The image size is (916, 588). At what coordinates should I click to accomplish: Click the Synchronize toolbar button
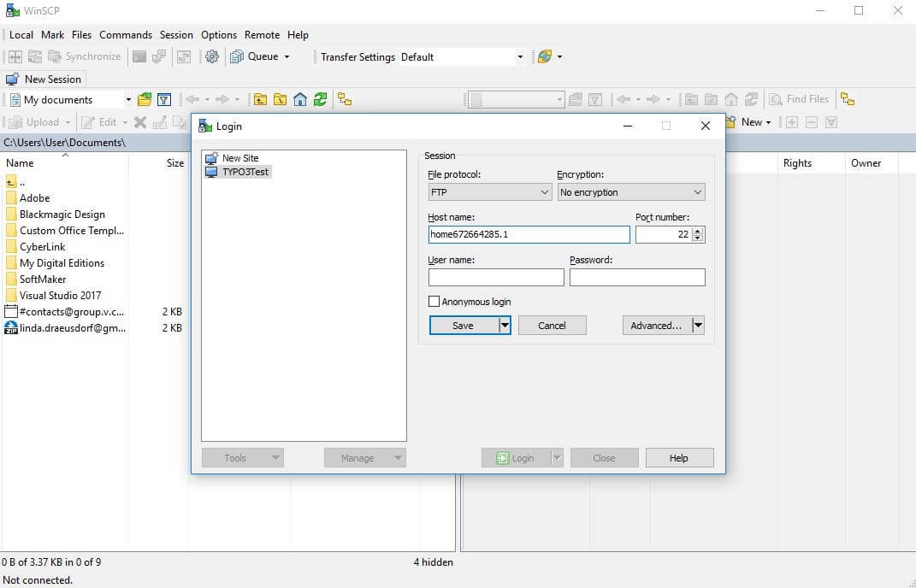85,56
